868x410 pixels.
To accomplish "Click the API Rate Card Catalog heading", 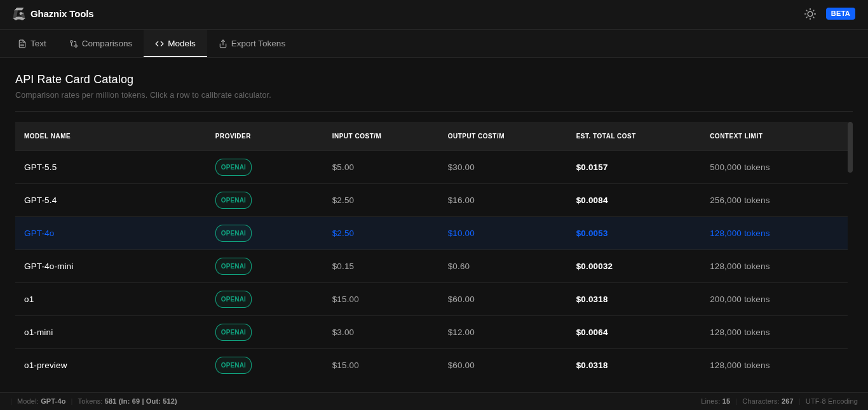I will pyautogui.click(x=74, y=79).
